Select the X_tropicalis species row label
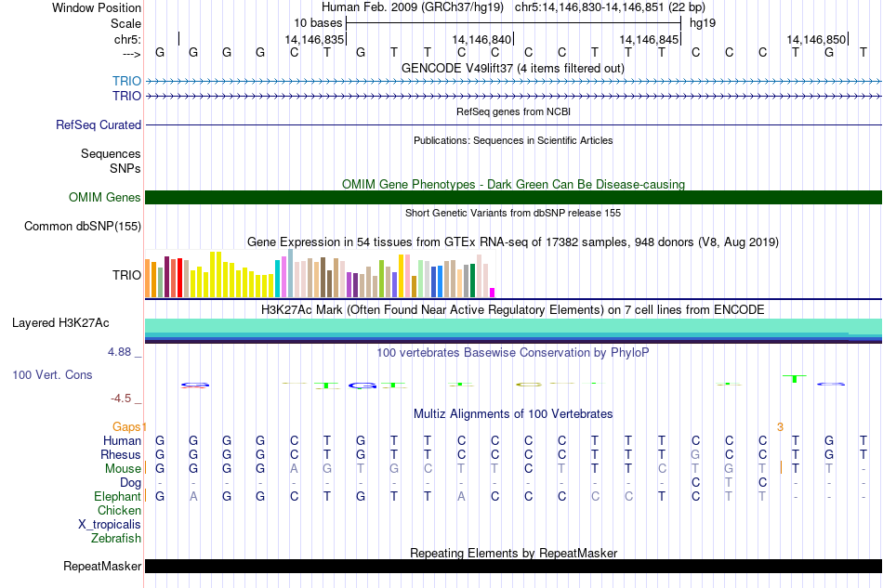The height and width of the screenshot is (588, 883). click(x=110, y=525)
